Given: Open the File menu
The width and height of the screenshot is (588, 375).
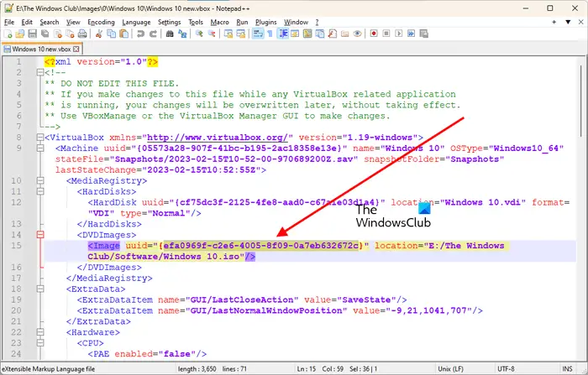Looking at the screenshot, I should 9,22.
